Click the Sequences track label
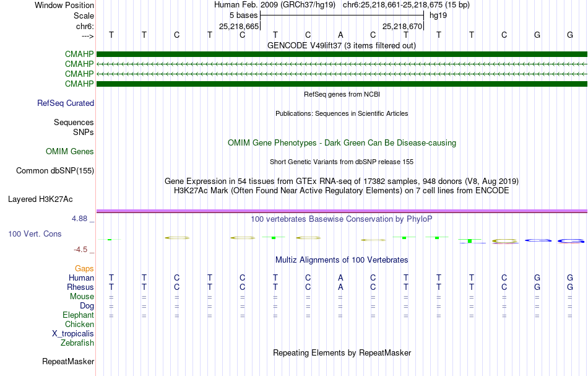The image size is (588, 376). click(74, 122)
